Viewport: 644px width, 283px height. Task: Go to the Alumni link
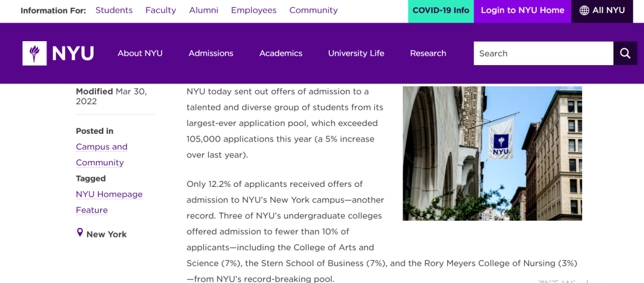204,10
